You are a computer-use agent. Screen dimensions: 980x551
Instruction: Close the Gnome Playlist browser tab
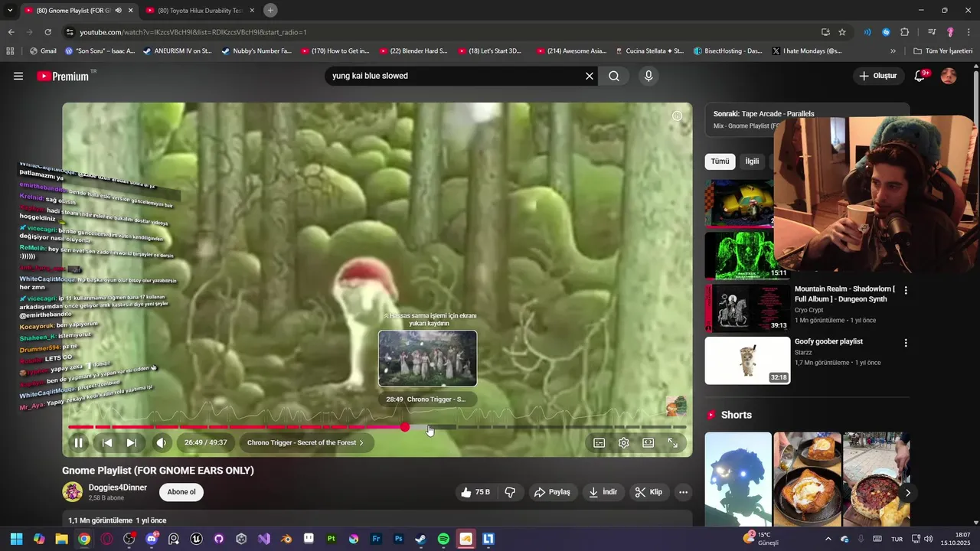click(131, 10)
